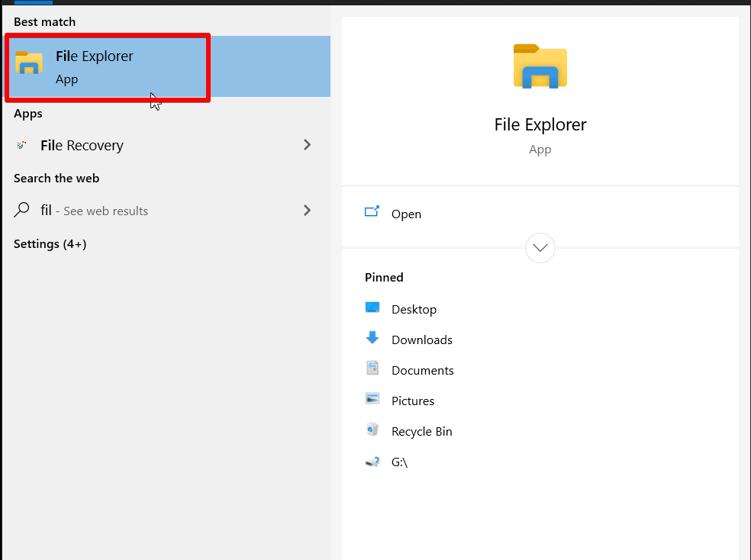Open pinned G:\ drive
Image resolution: width=751 pixels, height=560 pixels.
[x=399, y=462]
